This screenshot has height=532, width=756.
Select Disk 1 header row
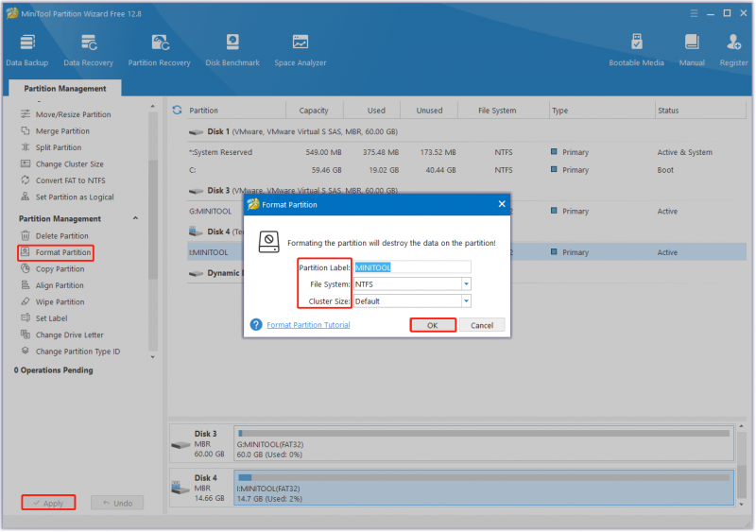click(x=466, y=131)
